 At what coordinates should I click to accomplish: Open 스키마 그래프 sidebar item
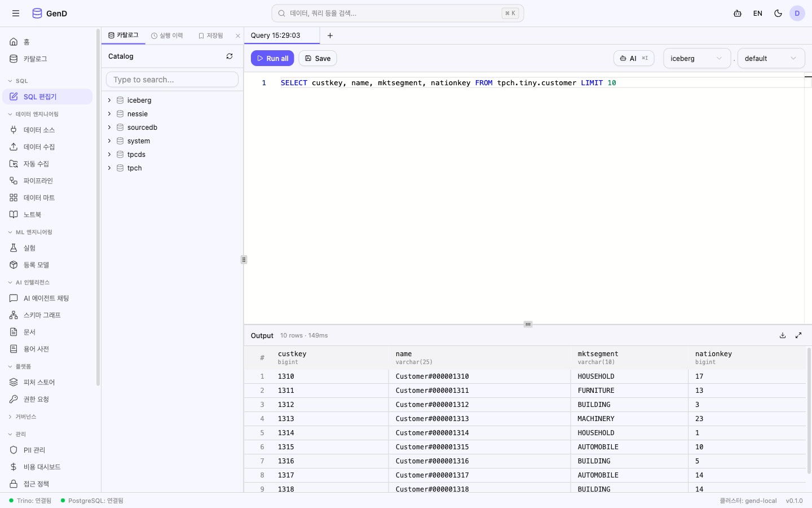point(47,315)
